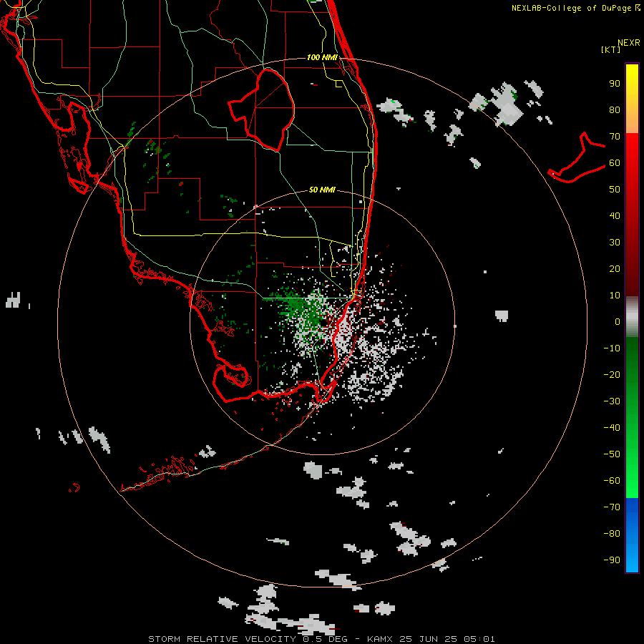The height and width of the screenshot is (644, 644).
Task: Click the positive 70 scale value
Action: tap(615, 137)
